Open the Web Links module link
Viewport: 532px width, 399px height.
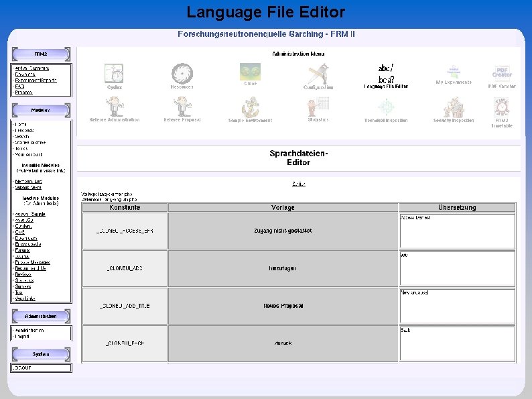coord(25,298)
